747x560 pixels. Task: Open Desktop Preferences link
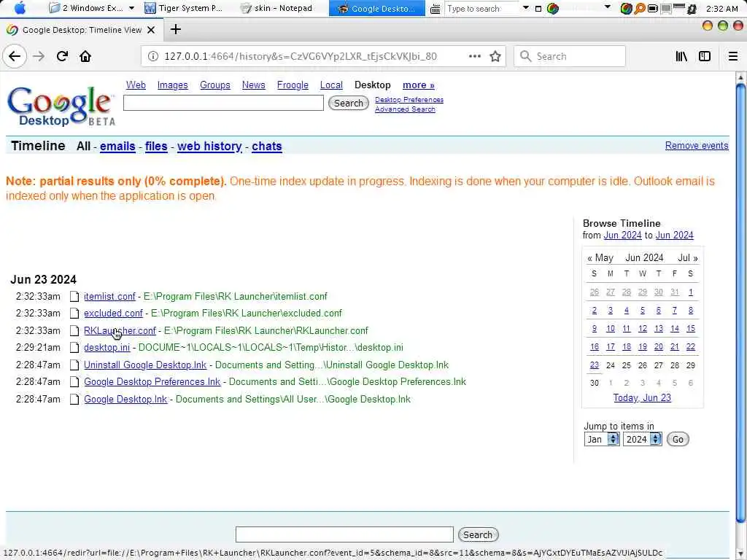(409, 99)
